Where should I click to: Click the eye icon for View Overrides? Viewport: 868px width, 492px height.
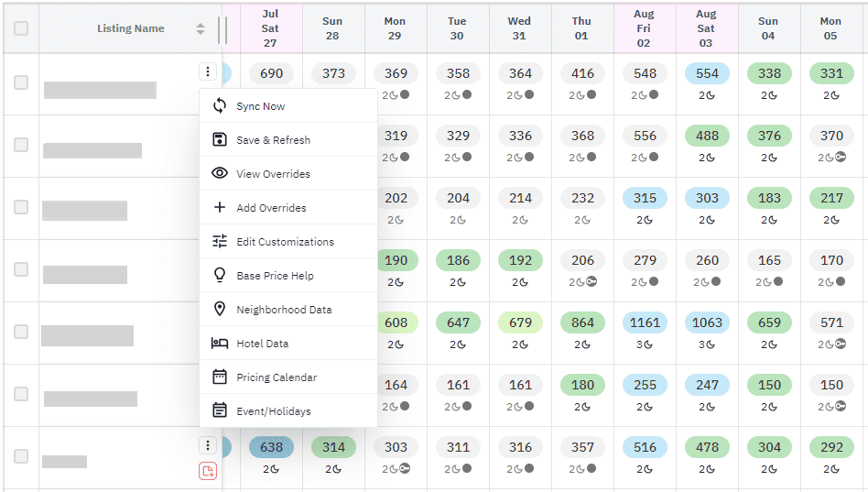[x=220, y=173]
